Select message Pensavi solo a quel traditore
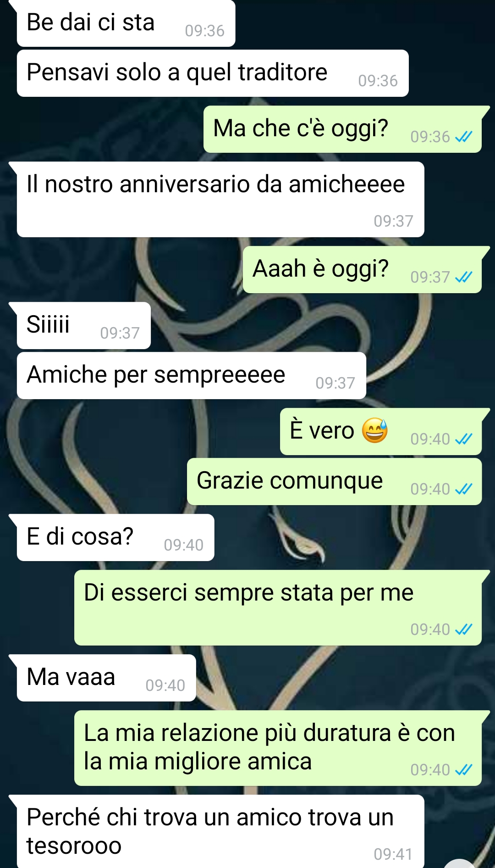 tap(213, 73)
